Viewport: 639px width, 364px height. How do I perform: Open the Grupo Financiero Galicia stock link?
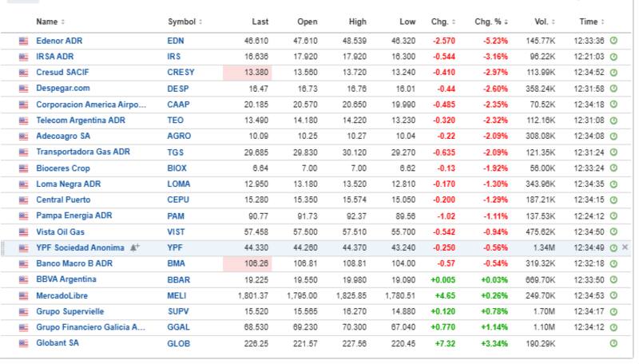(x=91, y=327)
